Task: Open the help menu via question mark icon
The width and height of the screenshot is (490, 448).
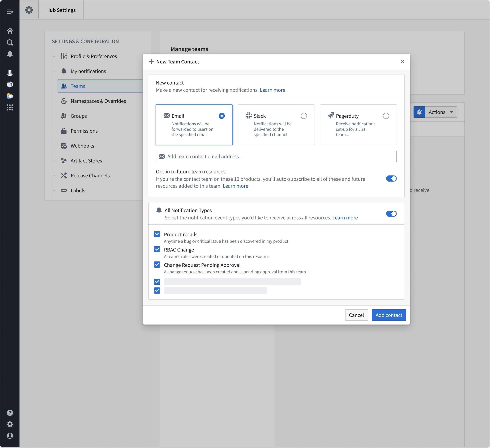Action: tap(10, 413)
